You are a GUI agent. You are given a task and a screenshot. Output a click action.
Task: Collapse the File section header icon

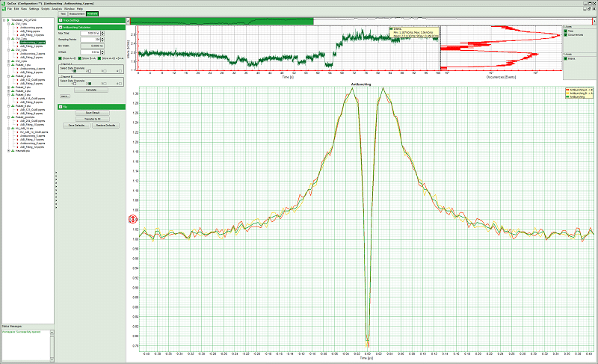click(61, 106)
